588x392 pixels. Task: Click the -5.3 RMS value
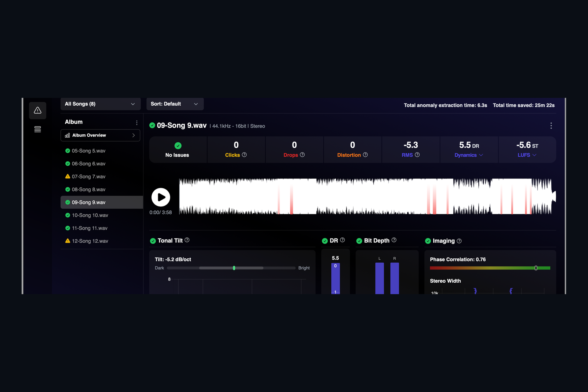(411, 145)
